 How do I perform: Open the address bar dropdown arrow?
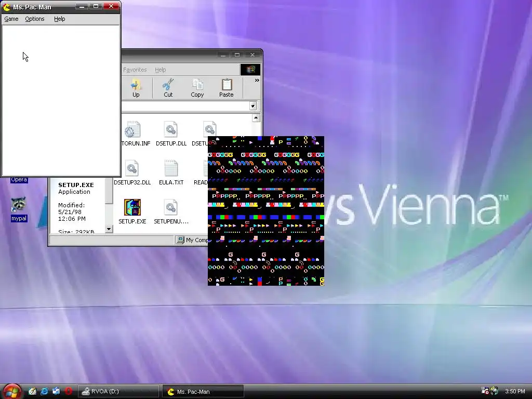pos(253,106)
